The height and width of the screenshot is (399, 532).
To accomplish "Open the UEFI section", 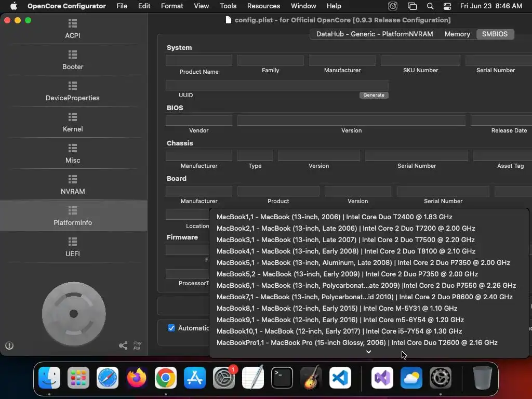I will point(73,247).
